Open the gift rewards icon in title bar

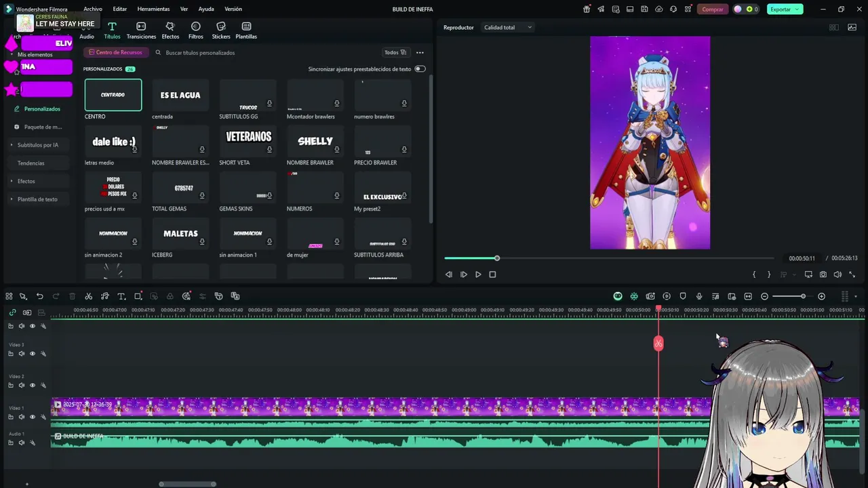click(587, 9)
